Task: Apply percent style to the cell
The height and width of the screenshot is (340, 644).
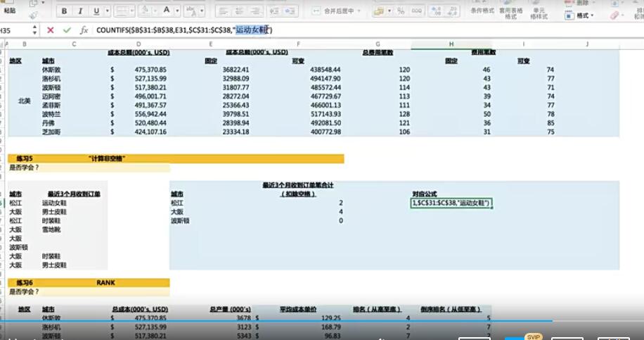Action: pos(400,11)
